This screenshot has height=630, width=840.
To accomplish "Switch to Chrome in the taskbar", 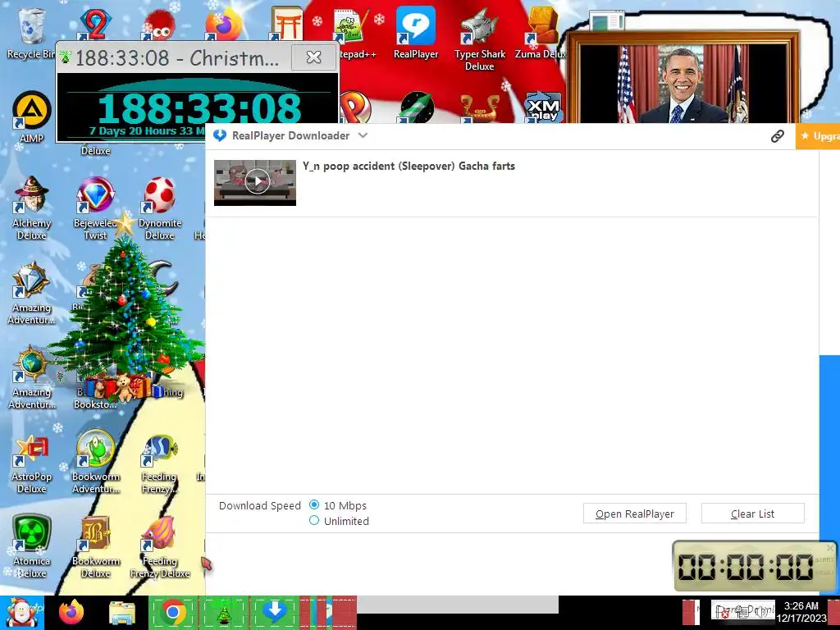I will pyautogui.click(x=172, y=612).
